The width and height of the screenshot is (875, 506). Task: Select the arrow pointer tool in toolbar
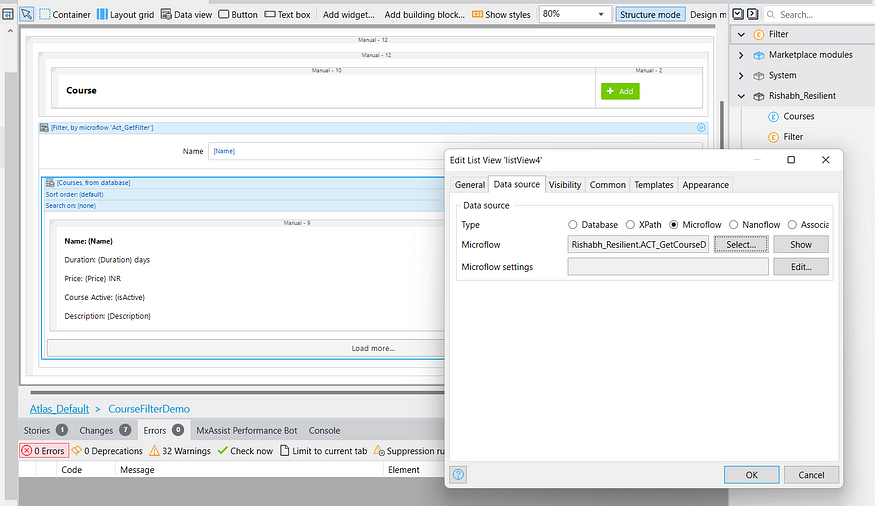point(26,14)
